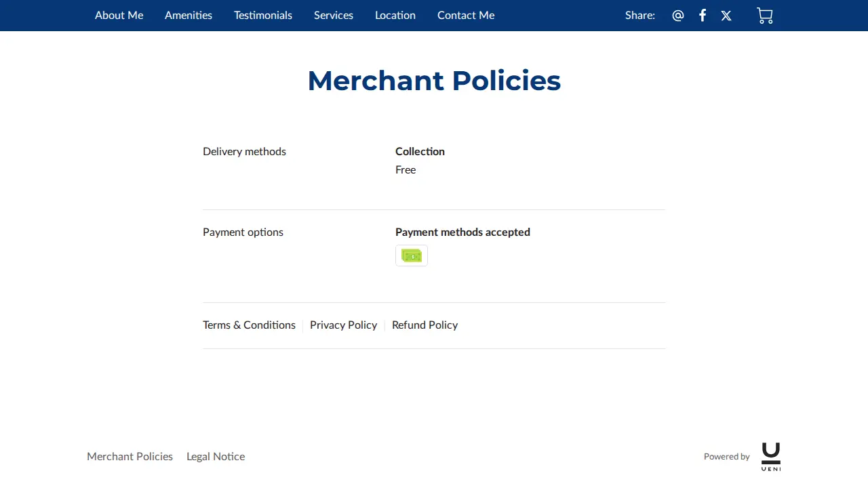
Task: Share page on X (Twitter)
Action: 726,16
